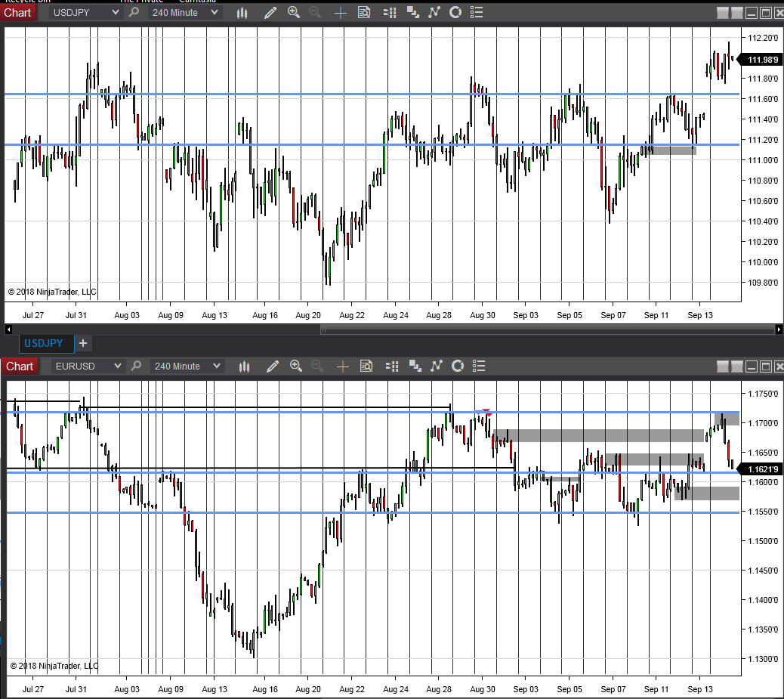The height and width of the screenshot is (699, 784).
Task: Click the USDJPY chart horizontal scrollbar thumb
Action: 548,329
